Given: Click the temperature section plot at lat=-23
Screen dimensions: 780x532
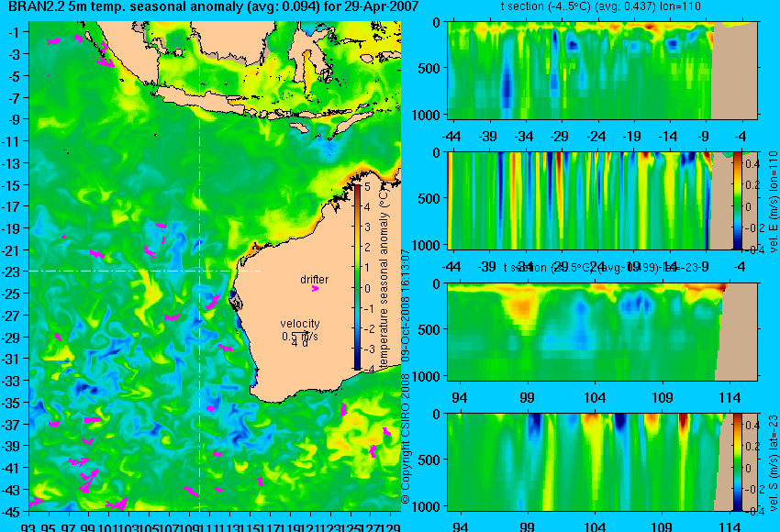Looking at the screenshot, I should point(602,332).
